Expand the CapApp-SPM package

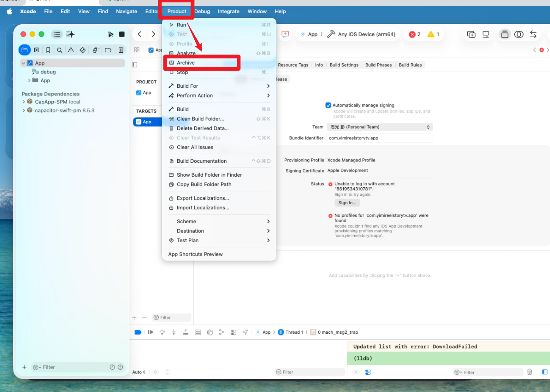pyautogui.click(x=24, y=102)
